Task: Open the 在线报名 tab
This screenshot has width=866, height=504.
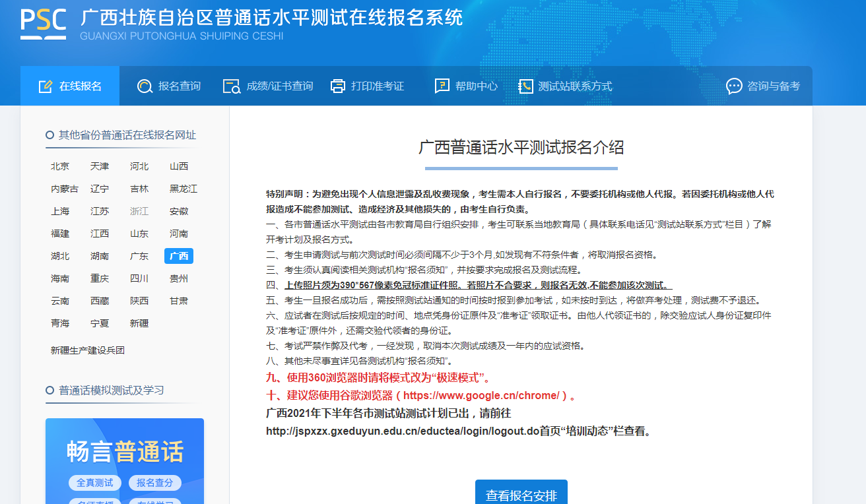Action: [70, 86]
